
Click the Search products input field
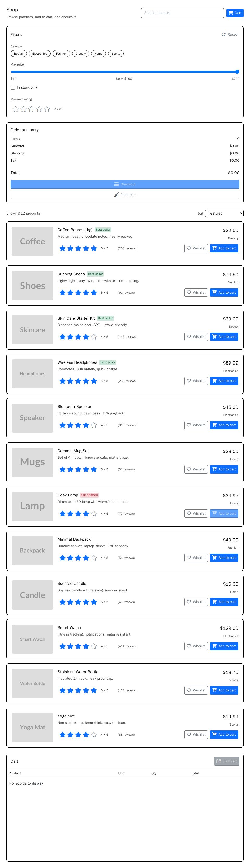182,13
